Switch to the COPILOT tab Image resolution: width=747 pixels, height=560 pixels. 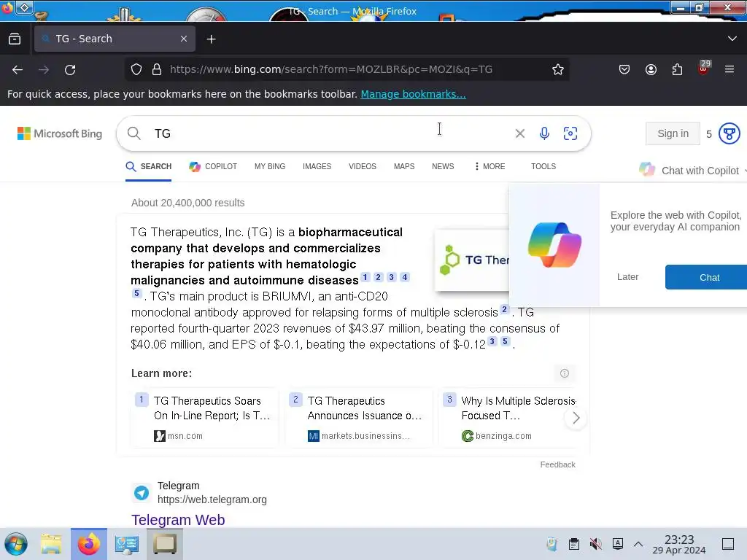(213, 167)
